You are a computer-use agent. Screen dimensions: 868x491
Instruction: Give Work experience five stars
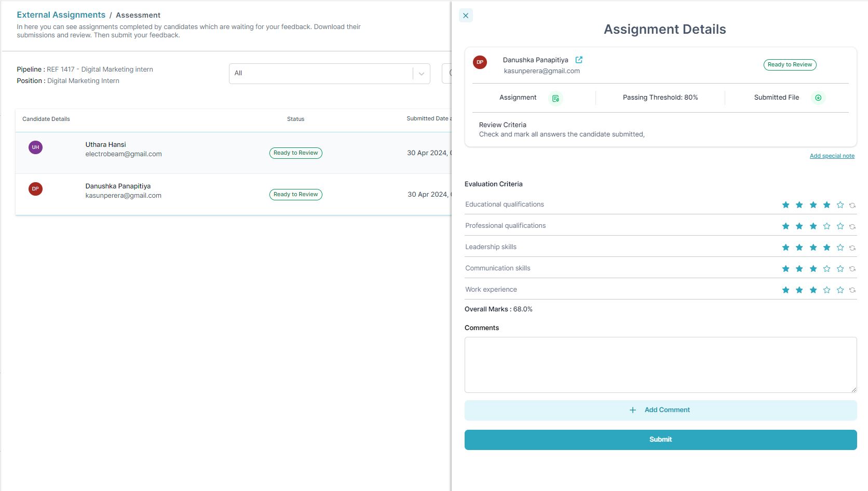coord(840,290)
